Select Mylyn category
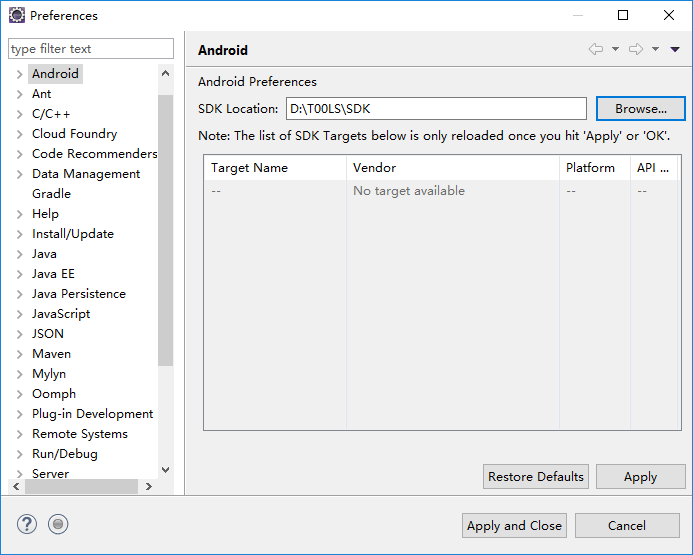Screen dimensions: 693x555 [49, 374]
